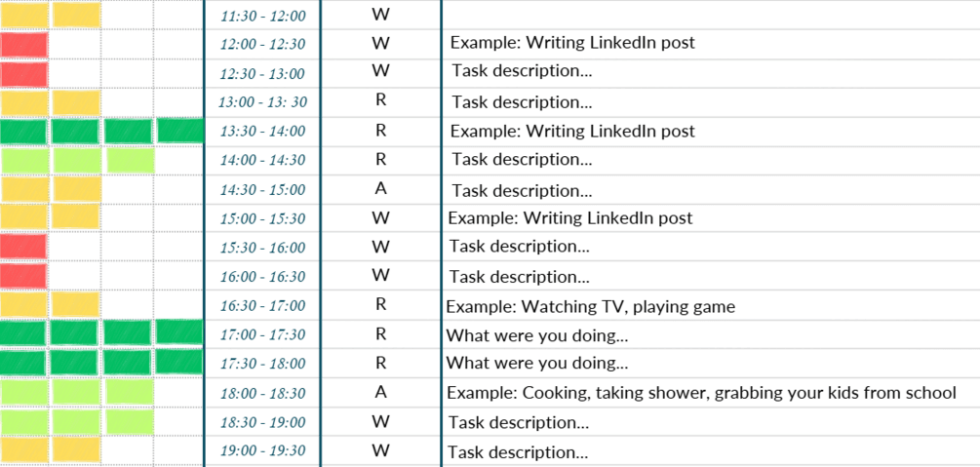Click the LinkedIn post cell at 15:00 - 15:30
This screenshot has width=980, height=467.
click(570, 218)
